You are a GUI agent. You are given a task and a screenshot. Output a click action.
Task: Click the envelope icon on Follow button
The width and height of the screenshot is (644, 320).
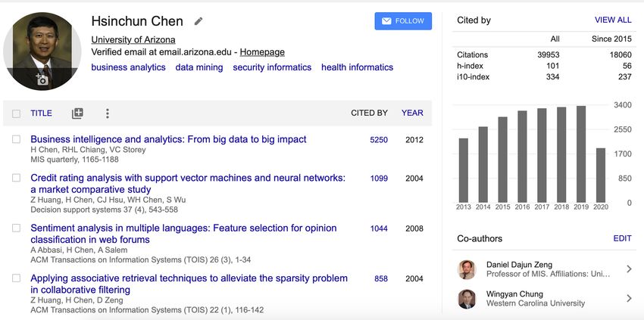click(386, 21)
